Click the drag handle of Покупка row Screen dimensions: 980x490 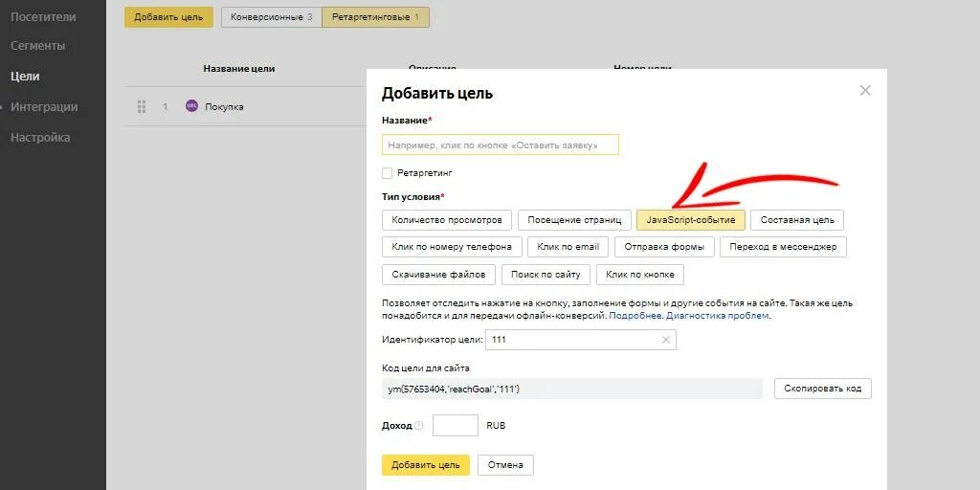click(x=142, y=107)
